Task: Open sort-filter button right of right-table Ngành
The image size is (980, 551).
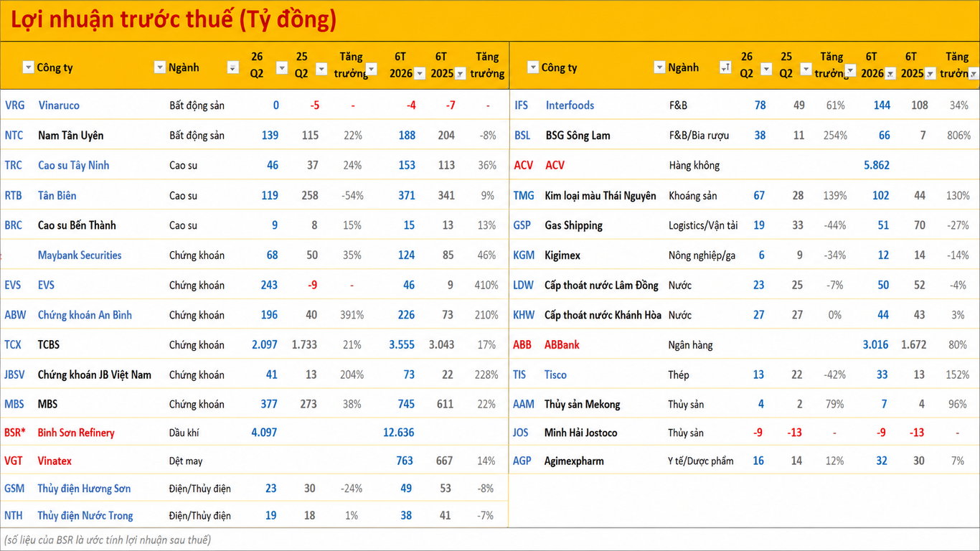Action: 725,67
